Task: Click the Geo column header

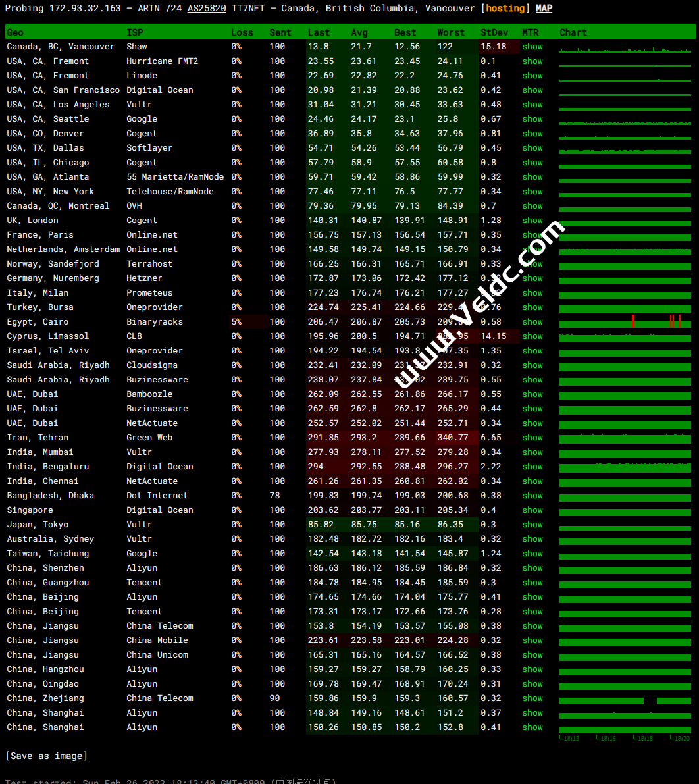Action: point(15,32)
